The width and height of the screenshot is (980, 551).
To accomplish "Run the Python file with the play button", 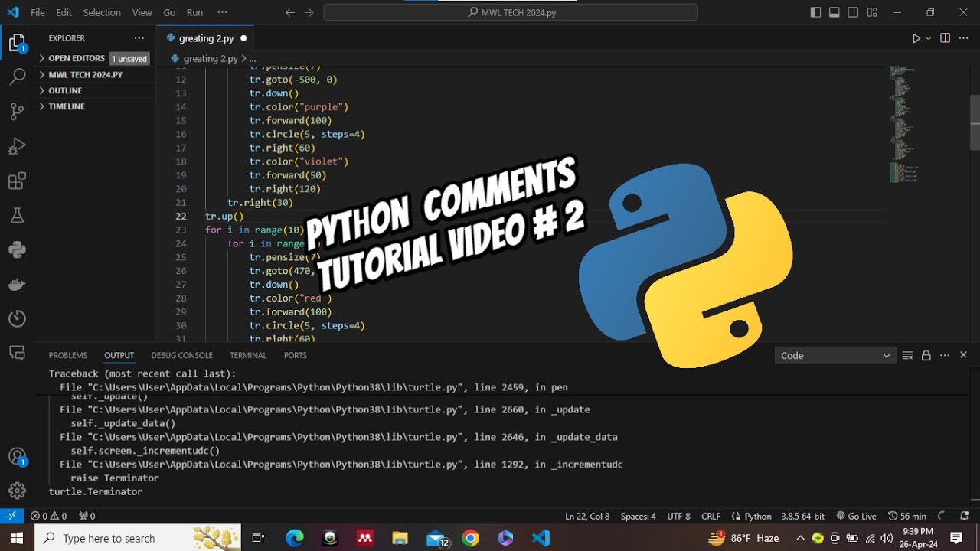I will click(916, 38).
